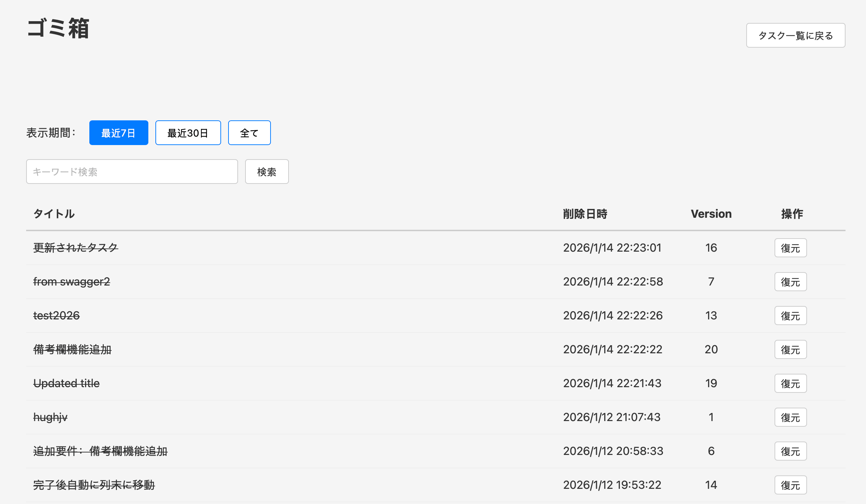Image resolution: width=866 pixels, height=504 pixels.
Task: Select the 最近7日 period filter
Action: pyautogui.click(x=118, y=133)
